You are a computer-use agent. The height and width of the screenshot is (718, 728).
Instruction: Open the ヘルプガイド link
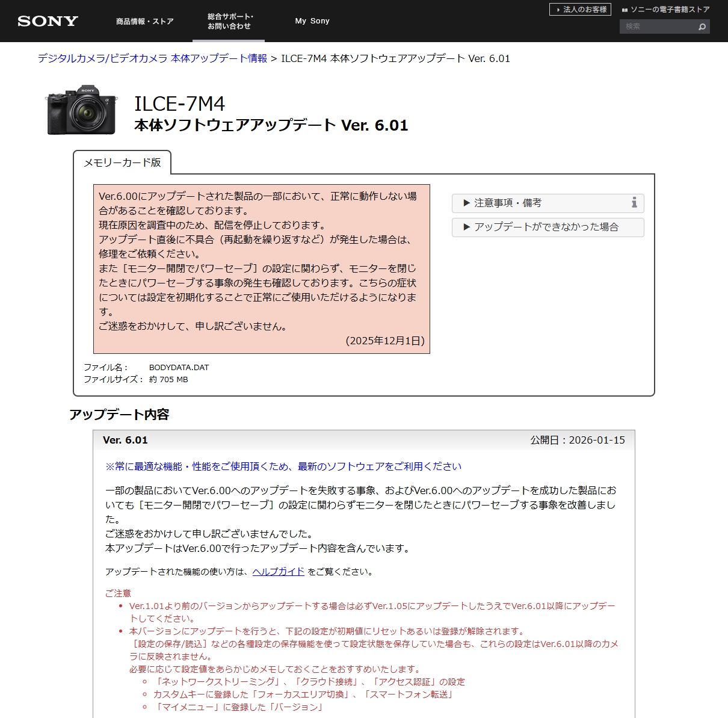279,572
